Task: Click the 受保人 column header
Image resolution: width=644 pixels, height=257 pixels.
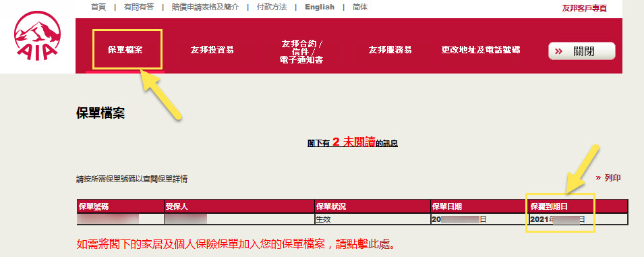Action: point(239,206)
